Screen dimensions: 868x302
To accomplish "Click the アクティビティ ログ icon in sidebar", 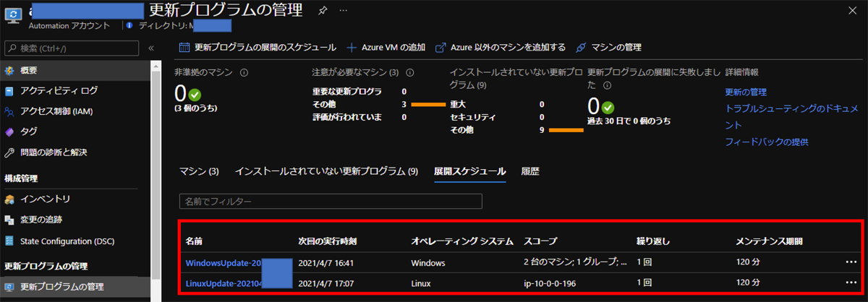I will click(9, 91).
